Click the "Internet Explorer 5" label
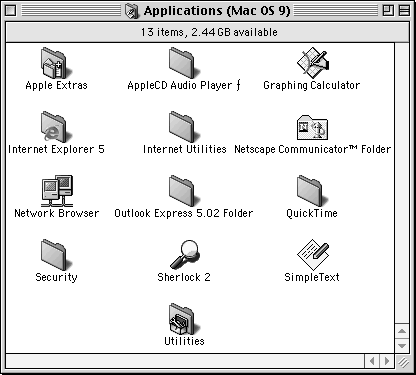The height and width of the screenshot is (375, 416). (56, 149)
